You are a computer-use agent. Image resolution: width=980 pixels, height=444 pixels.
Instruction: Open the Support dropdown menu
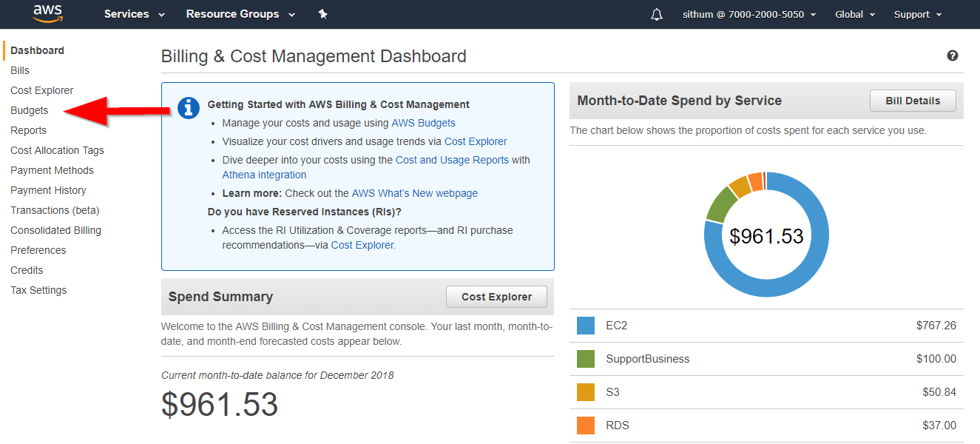pos(918,14)
